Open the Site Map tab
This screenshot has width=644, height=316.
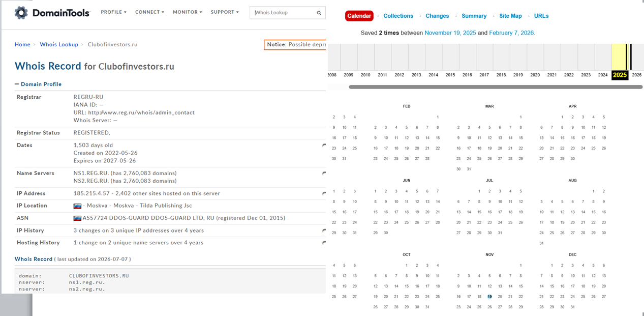(x=510, y=16)
